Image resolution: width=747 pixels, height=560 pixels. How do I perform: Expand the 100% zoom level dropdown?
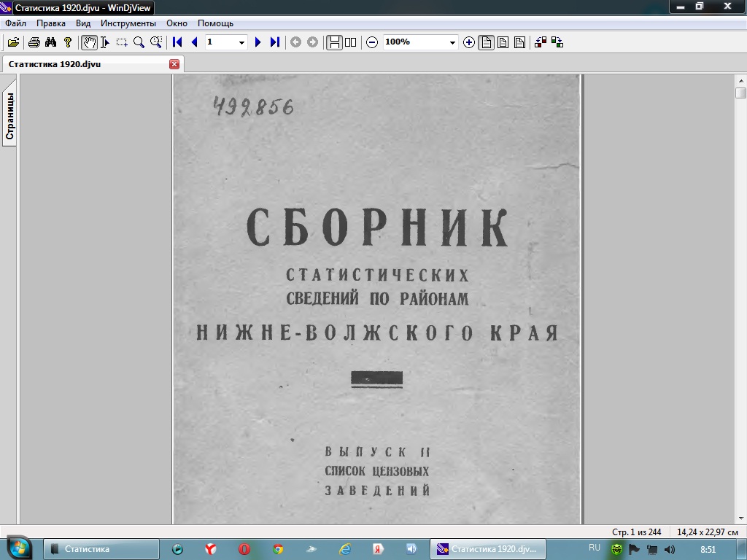click(452, 42)
